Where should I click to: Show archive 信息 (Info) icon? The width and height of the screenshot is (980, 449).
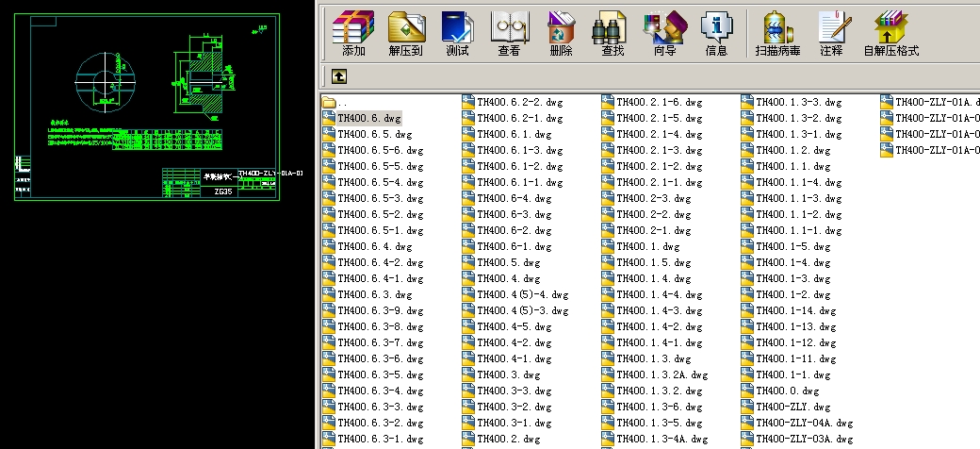tap(716, 33)
